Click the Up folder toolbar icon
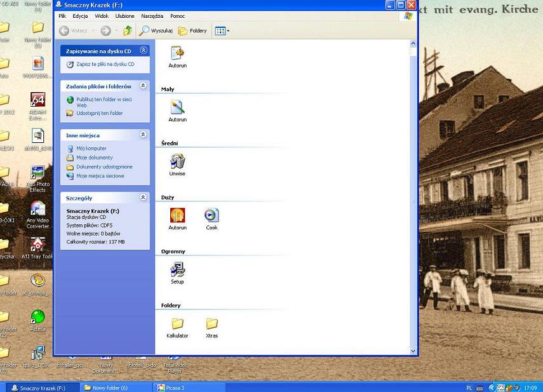This screenshot has height=392, width=543. (128, 30)
